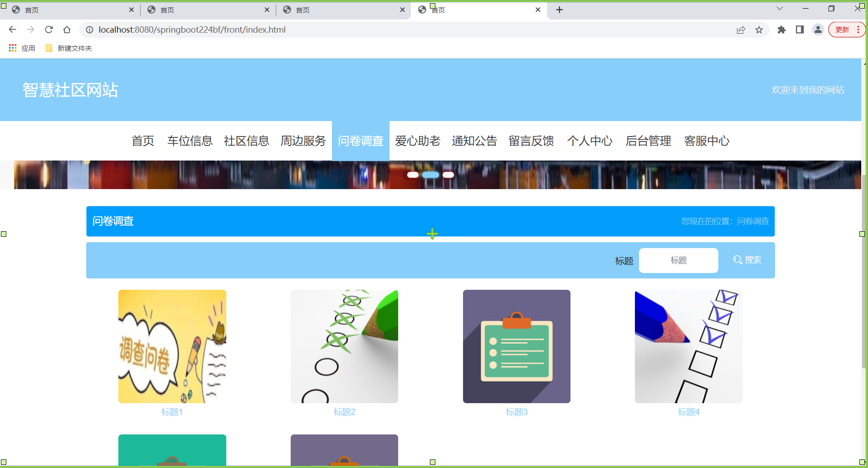Image resolution: width=868 pixels, height=468 pixels.
Task: Close the third 首页 browser tab
Action: [402, 10]
